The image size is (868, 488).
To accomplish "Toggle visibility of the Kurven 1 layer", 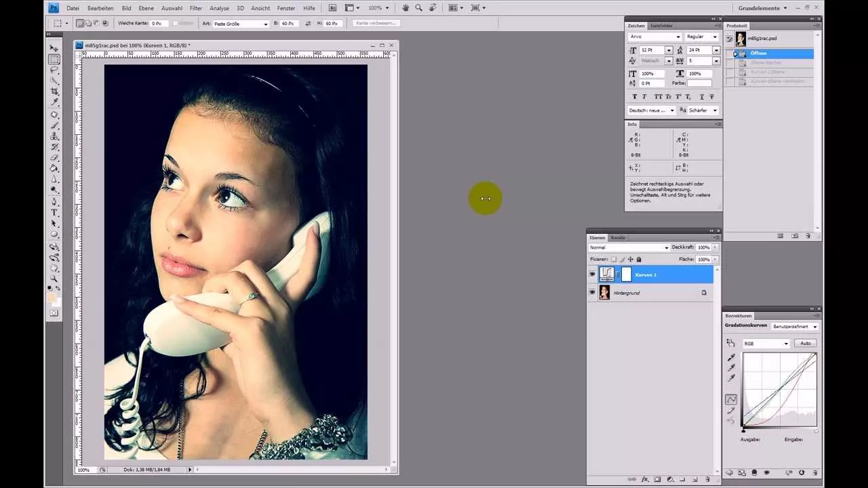I will (593, 274).
